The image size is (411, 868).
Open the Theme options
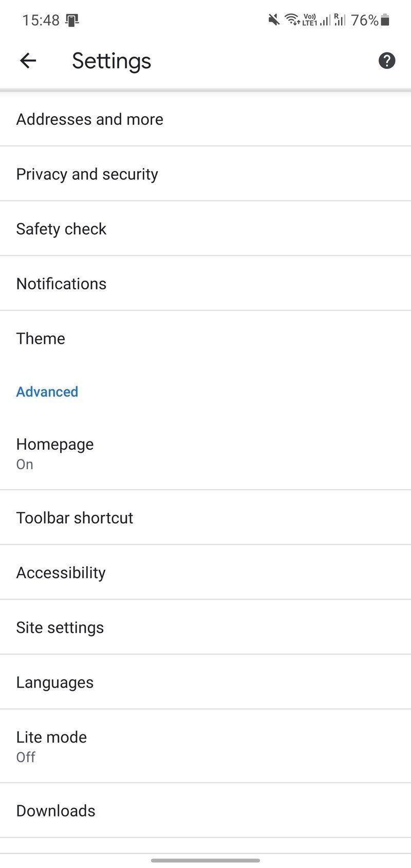pos(206,338)
